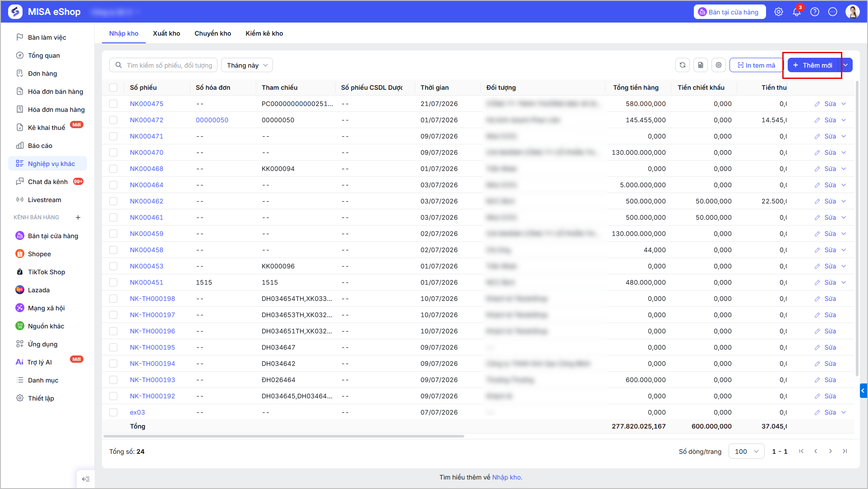Image resolution: width=868 pixels, height=489 pixels.
Task: Switch to the Kiểm kê kho tab
Action: click(x=264, y=33)
